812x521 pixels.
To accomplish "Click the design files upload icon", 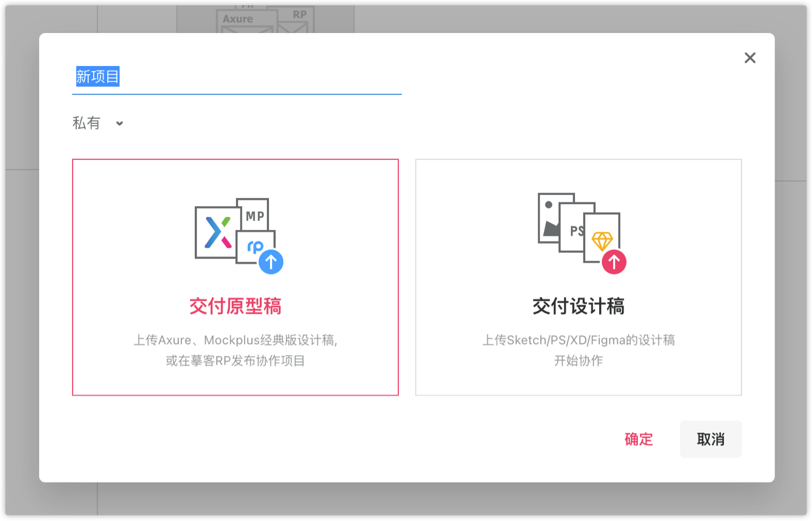I will click(582, 233).
